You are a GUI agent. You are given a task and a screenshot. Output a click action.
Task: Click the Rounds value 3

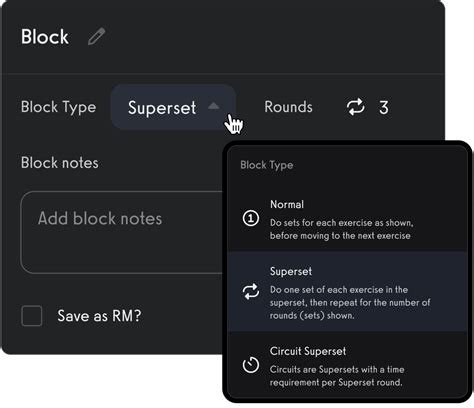pyautogui.click(x=384, y=108)
